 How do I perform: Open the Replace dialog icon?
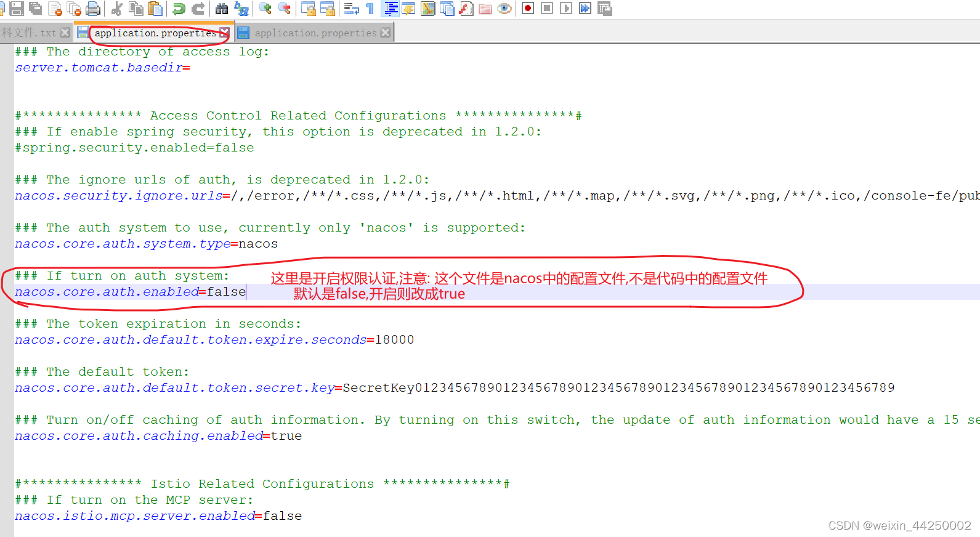click(241, 9)
